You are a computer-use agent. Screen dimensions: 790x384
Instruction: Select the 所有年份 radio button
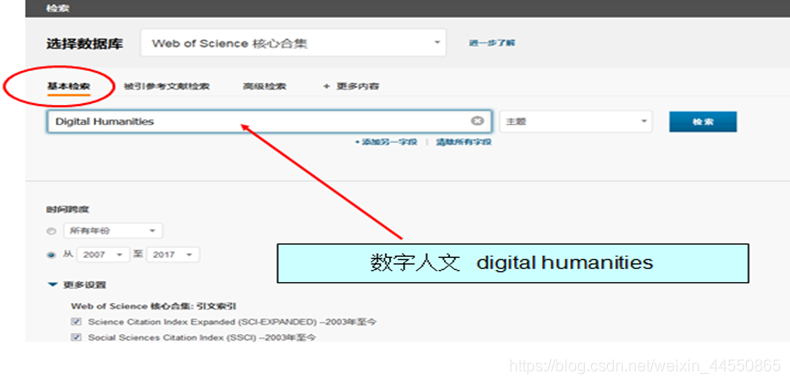point(51,231)
